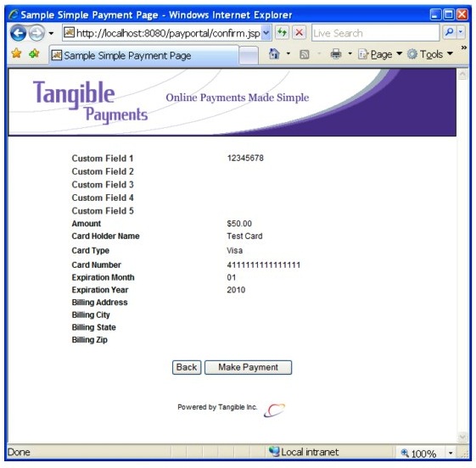Click the Back form button

click(187, 367)
